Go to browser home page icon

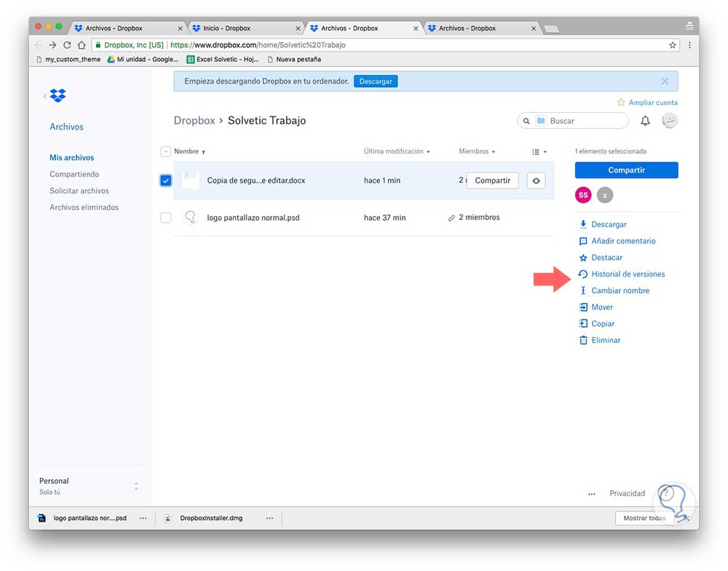pos(82,45)
